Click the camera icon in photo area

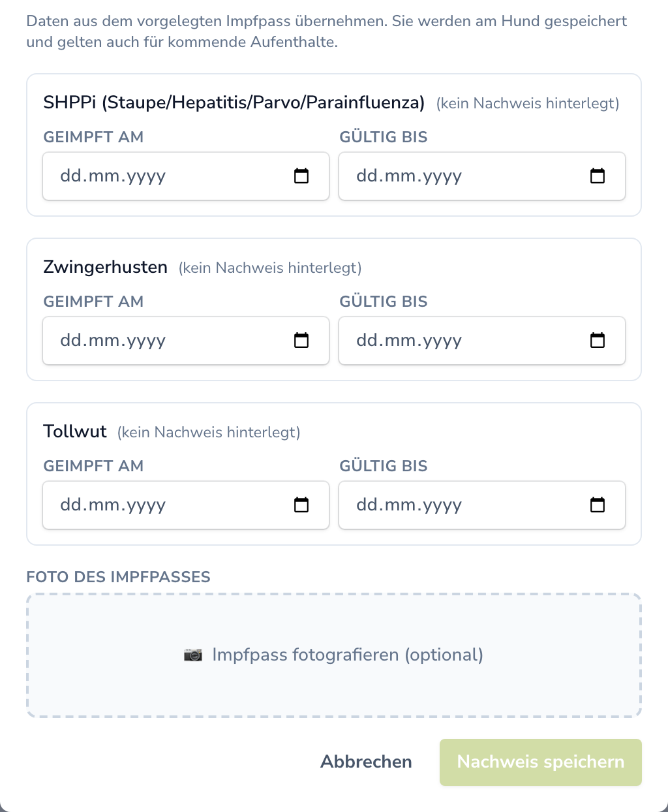(x=193, y=655)
